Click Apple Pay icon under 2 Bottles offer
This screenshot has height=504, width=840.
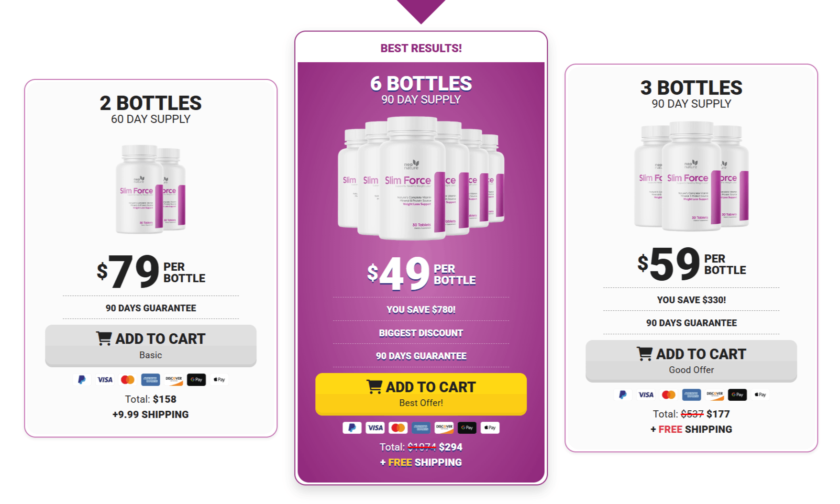pyautogui.click(x=219, y=380)
